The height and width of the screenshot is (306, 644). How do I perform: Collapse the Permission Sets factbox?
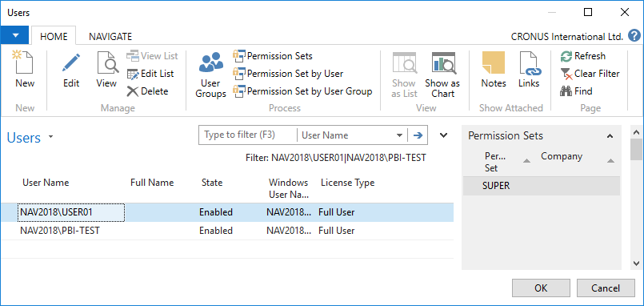[x=610, y=135]
